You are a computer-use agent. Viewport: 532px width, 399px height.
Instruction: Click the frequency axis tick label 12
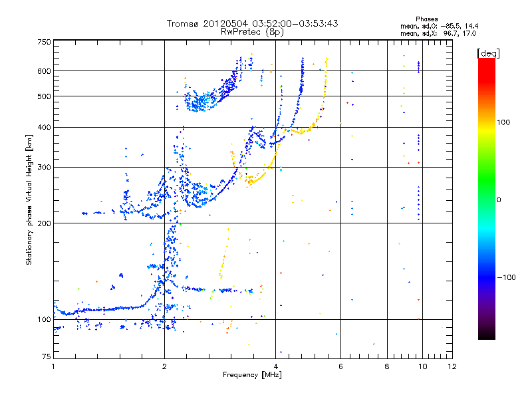(x=452, y=366)
